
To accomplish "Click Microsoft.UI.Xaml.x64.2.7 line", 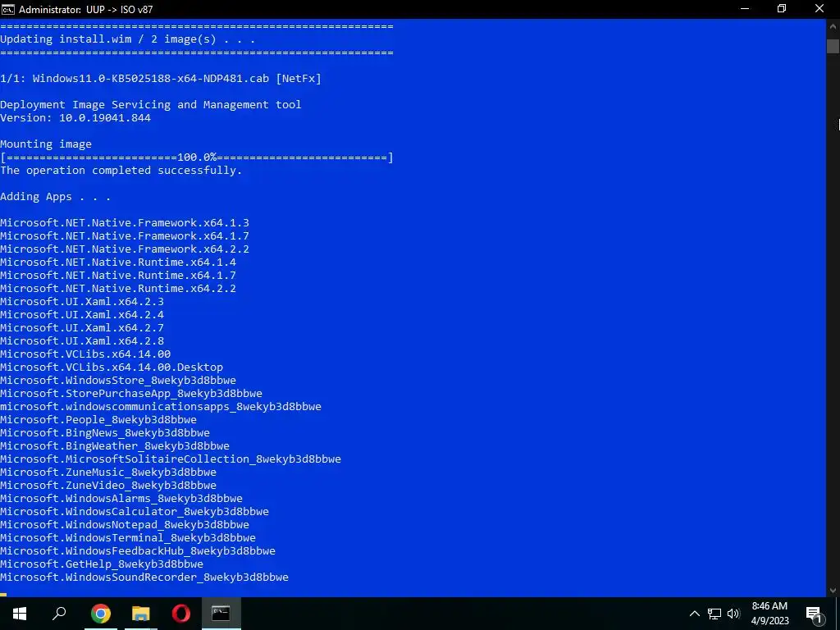I will tap(82, 328).
